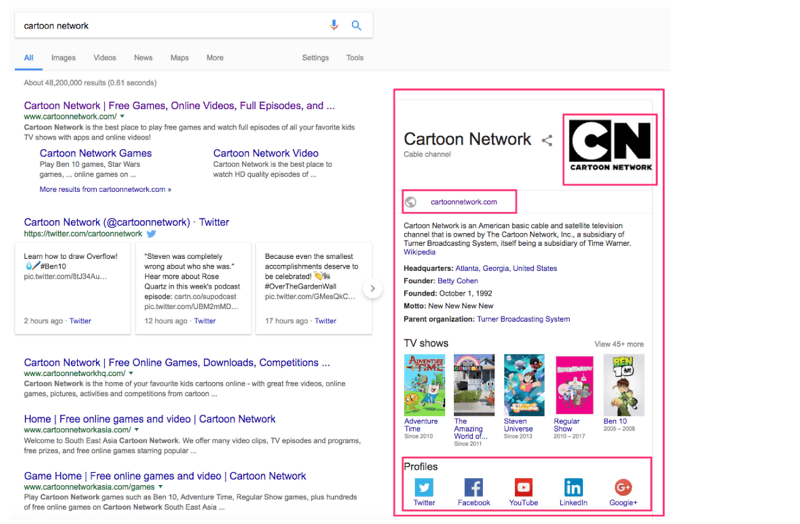Open the More search options menu
Screen dimensions: 800x524
pyautogui.click(x=215, y=58)
